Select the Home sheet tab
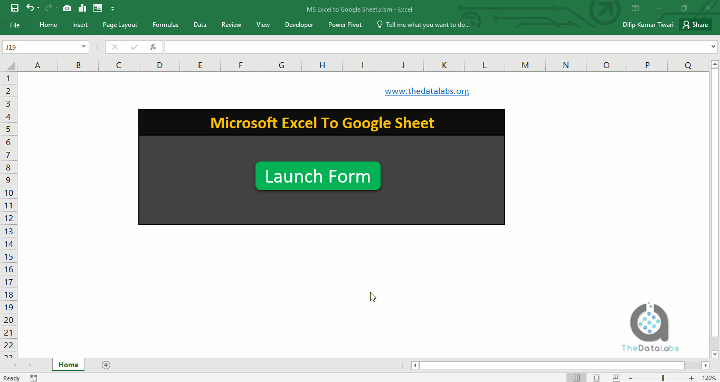 [x=68, y=365]
